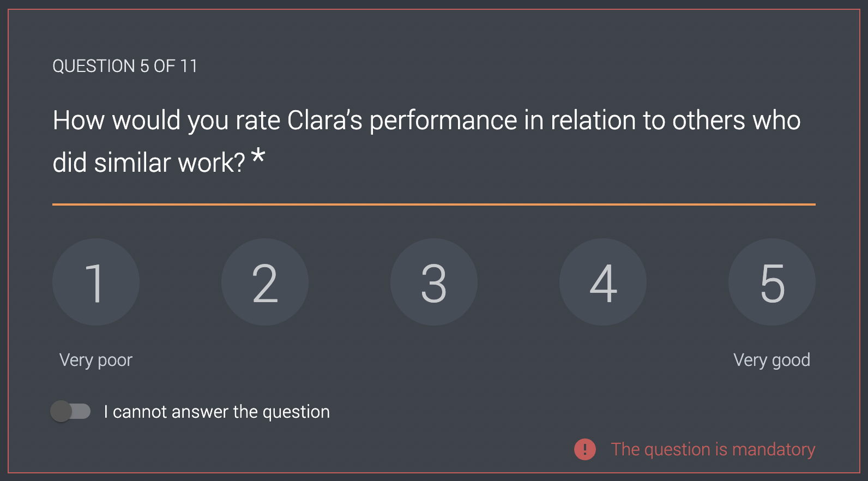Click the red exclamation error icon

coord(585,449)
